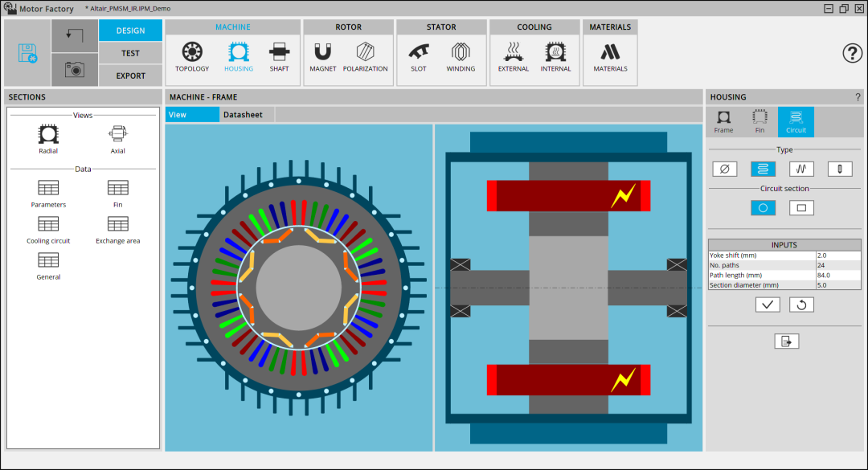Select the stator Slot icon
The height and width of the screenshot is (470, 868).
click(419, 56)
